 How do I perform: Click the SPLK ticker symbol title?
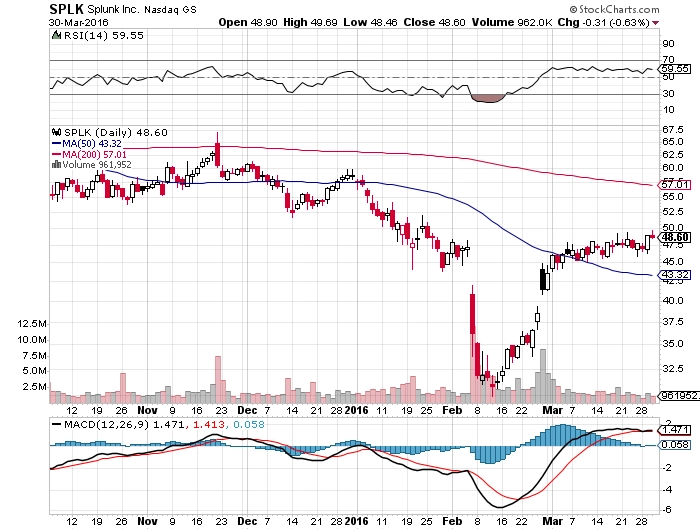coord(66,9)
